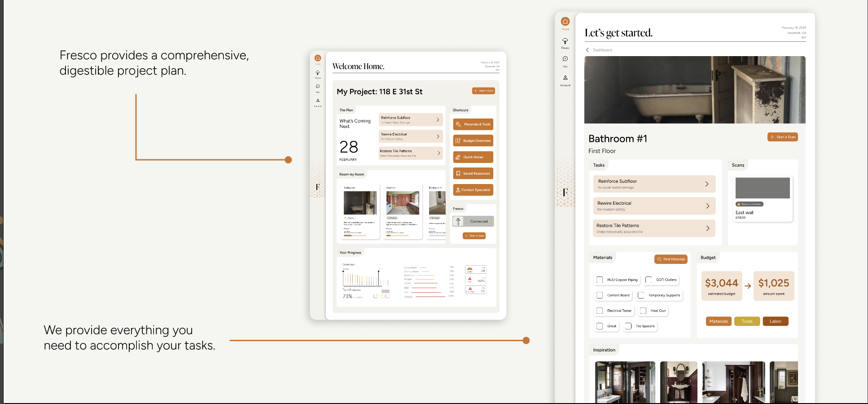Expand Rewire Electrical chevron in Bathroom Tasks
Screen dimensions: 868x404
coord(707,206)
